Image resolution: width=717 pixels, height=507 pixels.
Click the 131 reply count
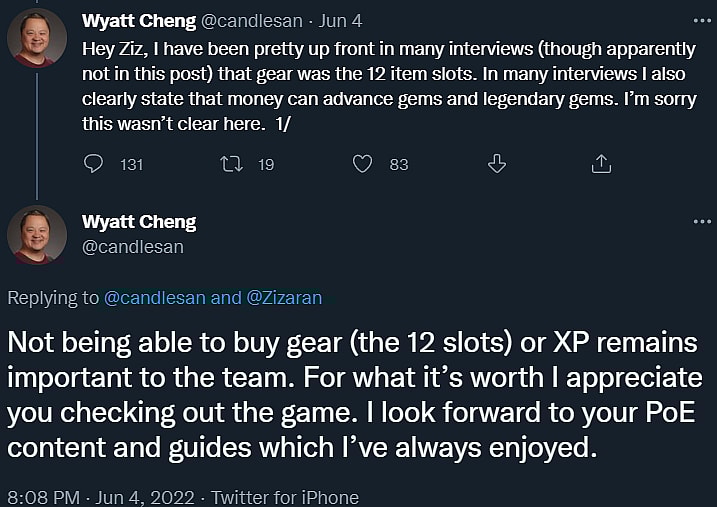tap(132, 165)
